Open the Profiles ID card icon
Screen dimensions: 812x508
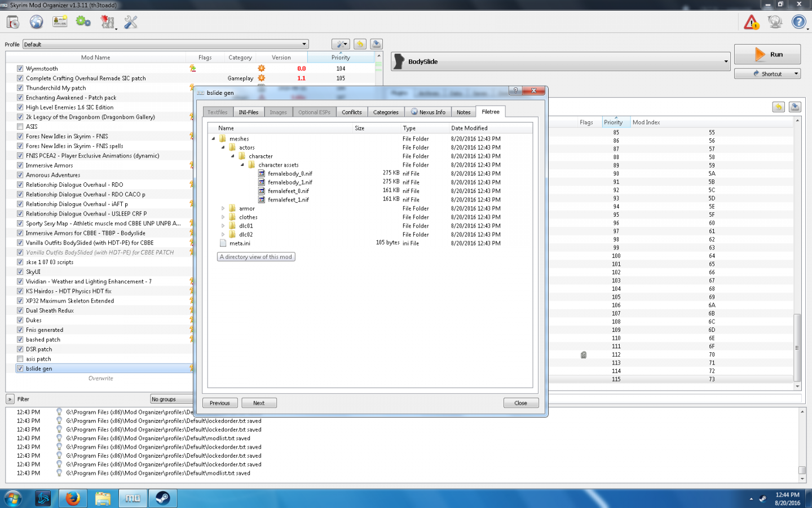click(60, 22)
